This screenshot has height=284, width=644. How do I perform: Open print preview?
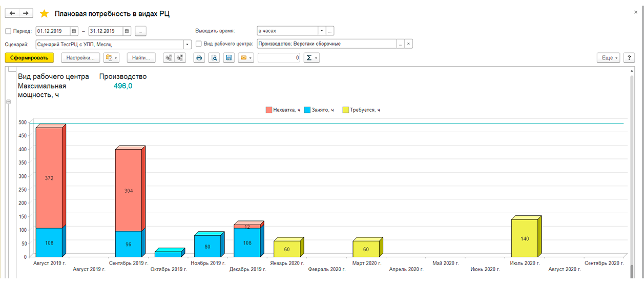[214, 58]
